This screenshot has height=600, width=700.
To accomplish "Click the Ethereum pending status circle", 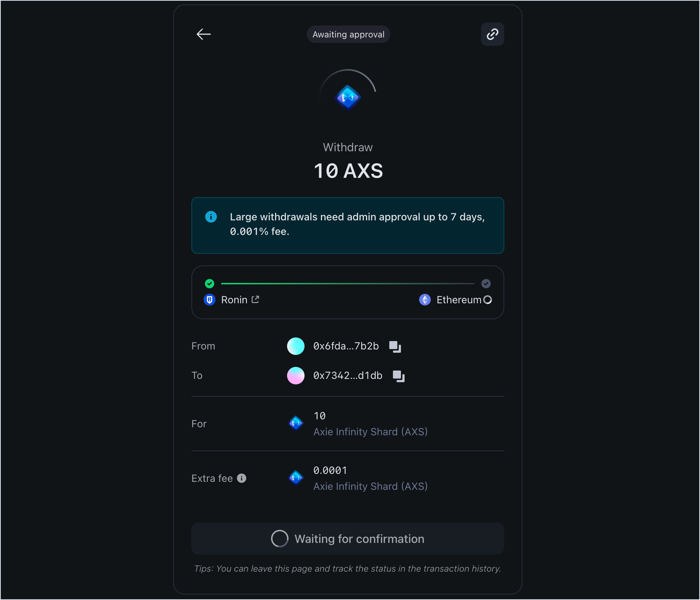I will pyautogui.click(x=488, y=300).
